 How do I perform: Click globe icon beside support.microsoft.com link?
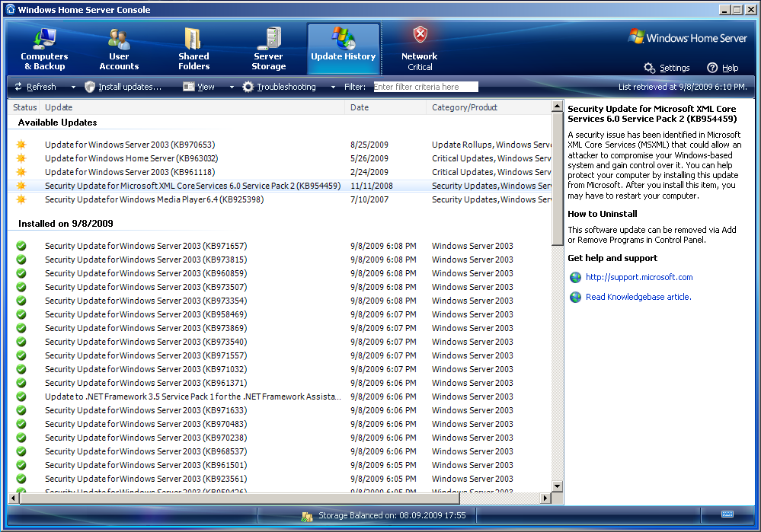pos(575,277)
